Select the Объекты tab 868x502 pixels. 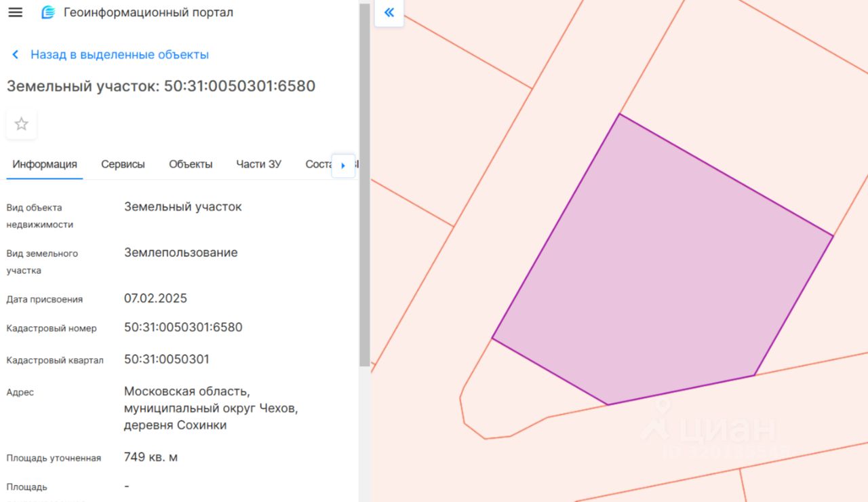pyautogui.click(x=191, y=164)
